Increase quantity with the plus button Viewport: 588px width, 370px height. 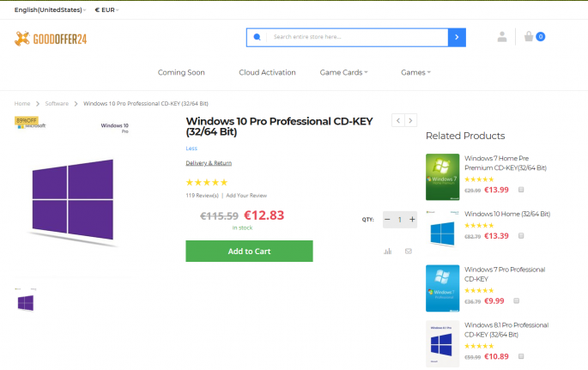pos(413,220)
